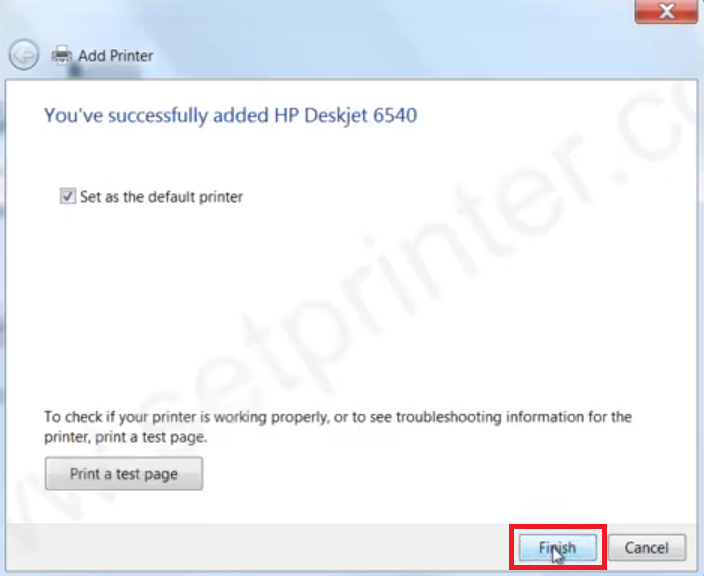Click the 'You've successfully added HP Deskjet 6540' heading
704x576 pixels.
[x=230, y=115]
